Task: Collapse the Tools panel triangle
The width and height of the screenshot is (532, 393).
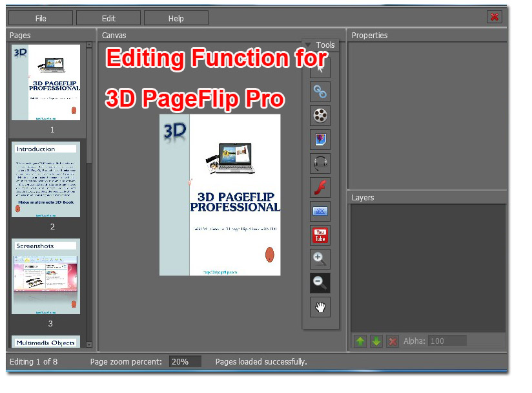Action: (x=308, y=45)
